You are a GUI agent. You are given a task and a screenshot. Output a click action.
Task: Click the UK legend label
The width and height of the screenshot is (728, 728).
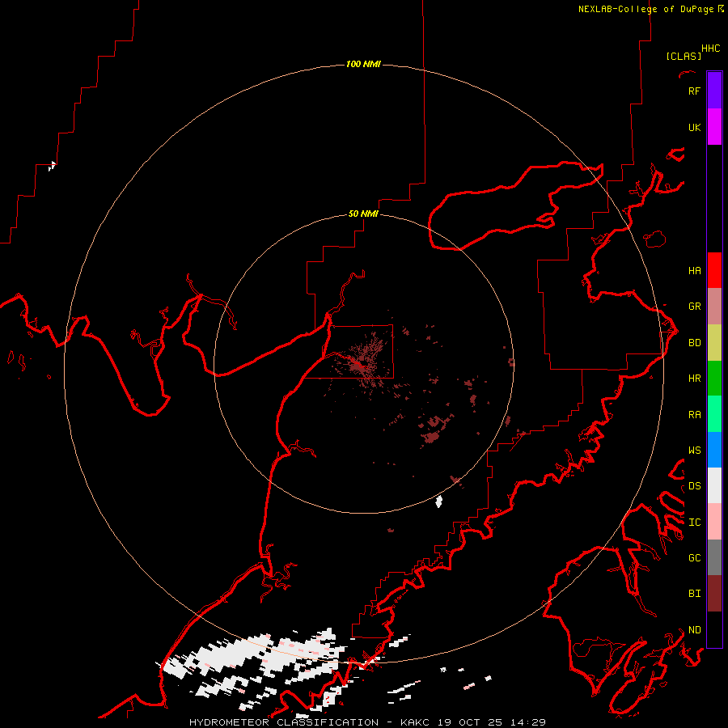[x=694, y=127]
